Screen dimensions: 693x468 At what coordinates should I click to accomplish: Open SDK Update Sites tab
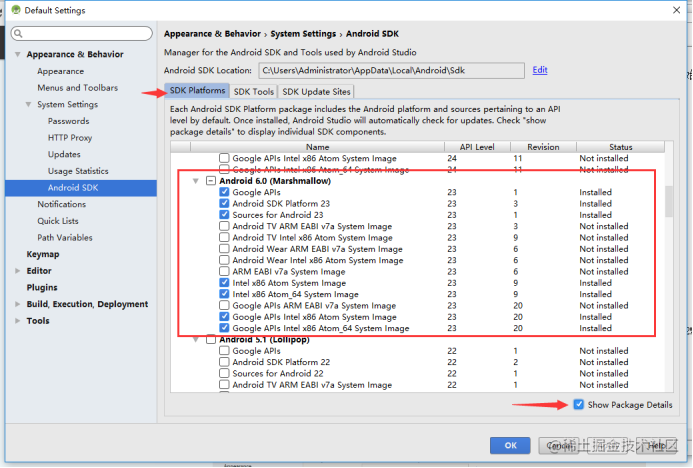(316, 91)
